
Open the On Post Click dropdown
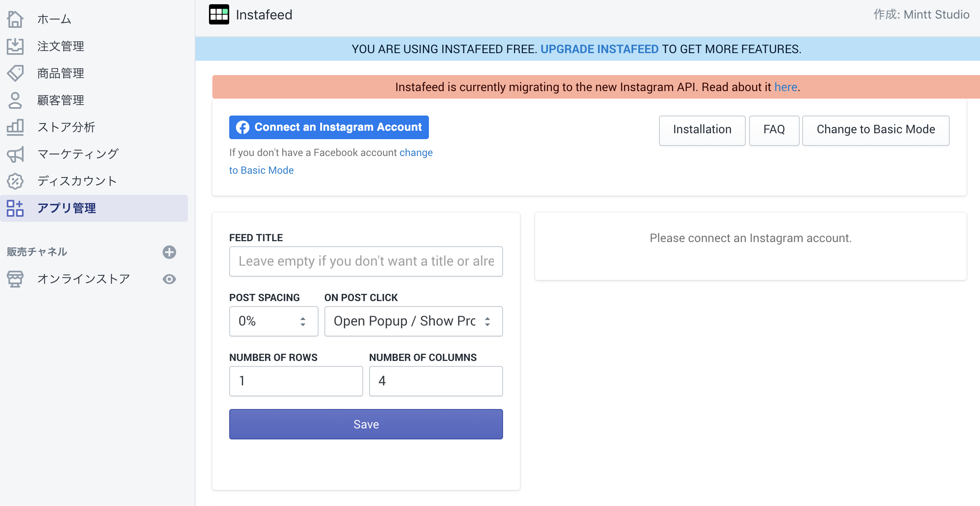click(x=414, y=321)
